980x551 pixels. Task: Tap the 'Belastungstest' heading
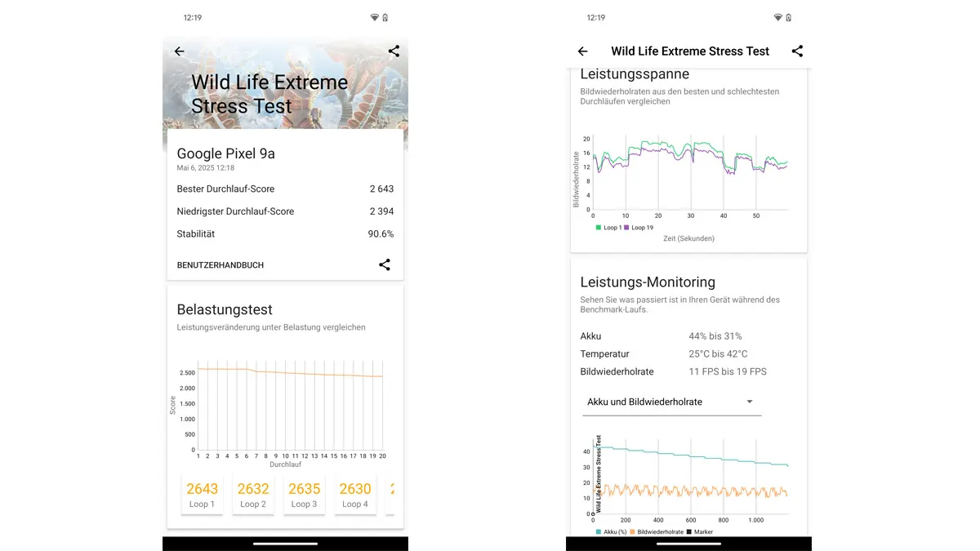pos(225,310)
